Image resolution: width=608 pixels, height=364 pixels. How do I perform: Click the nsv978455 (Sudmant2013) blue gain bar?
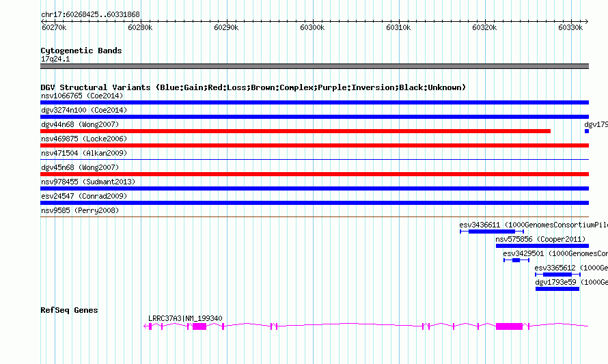point(314,188)
